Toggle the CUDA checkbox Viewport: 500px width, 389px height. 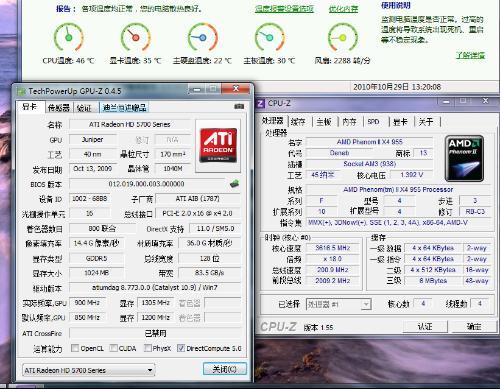(x=114, y=348)
